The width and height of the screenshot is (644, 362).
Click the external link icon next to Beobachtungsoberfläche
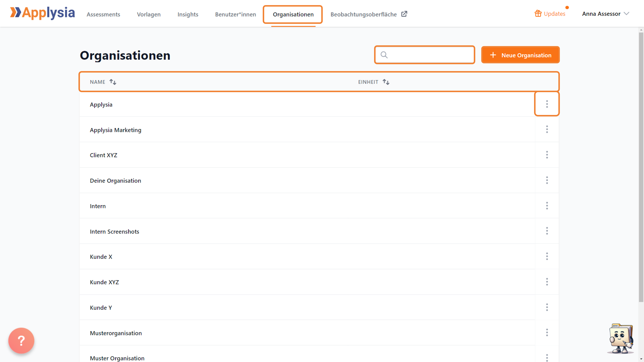[404, 14]
